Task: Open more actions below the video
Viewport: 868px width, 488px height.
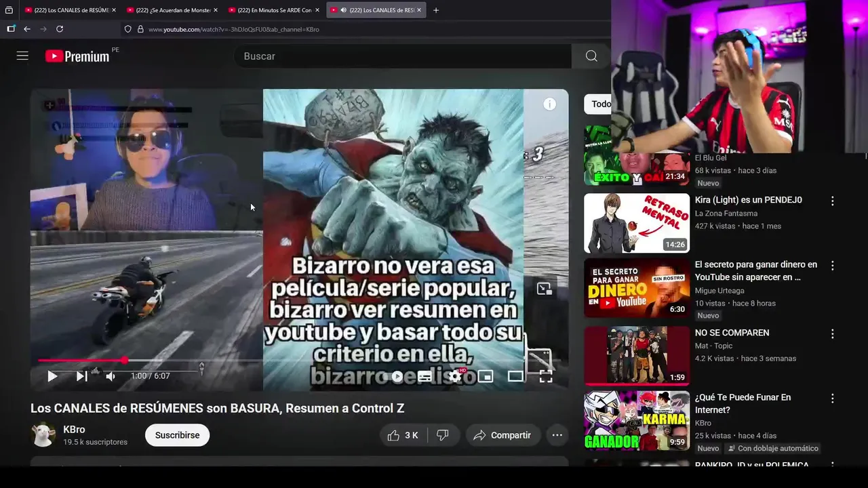Action: [x=557, y=435]
